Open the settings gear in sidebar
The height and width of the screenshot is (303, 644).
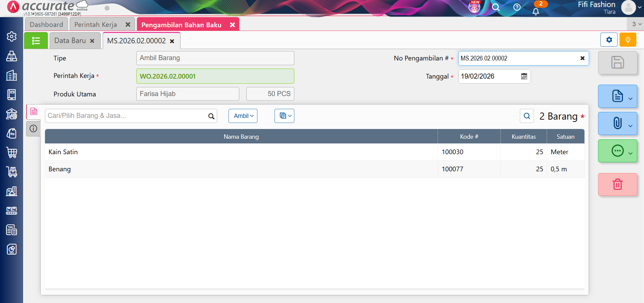point(12,36)
